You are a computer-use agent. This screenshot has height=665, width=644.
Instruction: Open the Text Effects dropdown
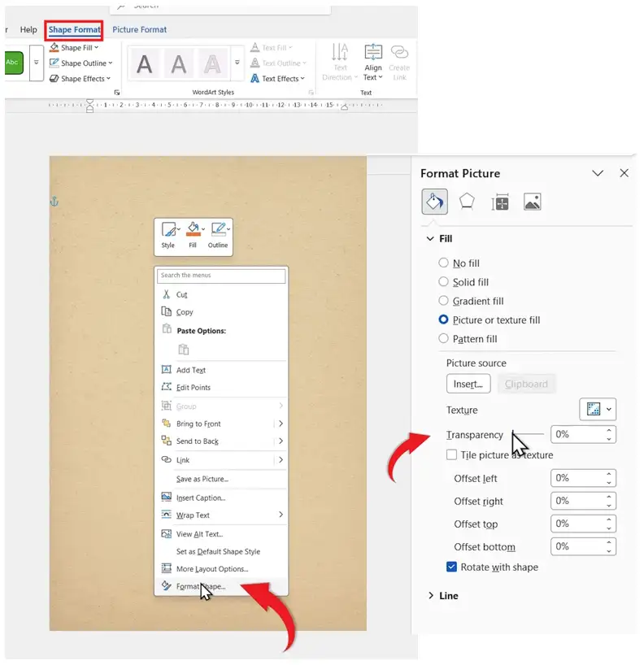(277, 79)
